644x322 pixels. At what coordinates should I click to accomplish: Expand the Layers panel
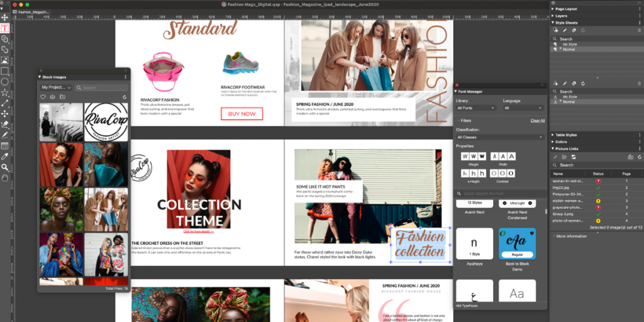(x=562, y=16)
